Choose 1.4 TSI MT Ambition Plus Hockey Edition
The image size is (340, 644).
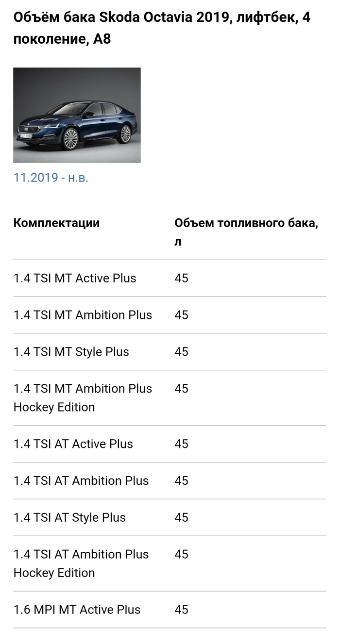pyautogui.click(x=83, y=397)
